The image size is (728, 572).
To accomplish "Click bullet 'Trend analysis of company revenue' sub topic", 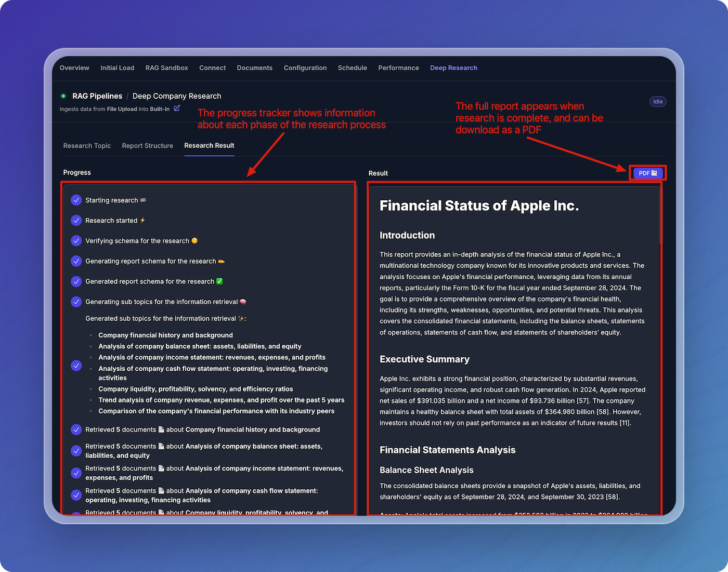I will click(222, 400).
